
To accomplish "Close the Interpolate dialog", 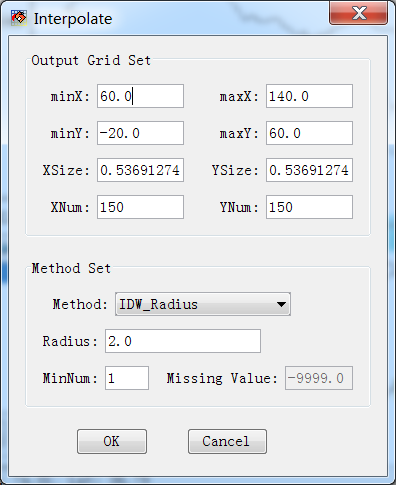I will coord(358,13).
